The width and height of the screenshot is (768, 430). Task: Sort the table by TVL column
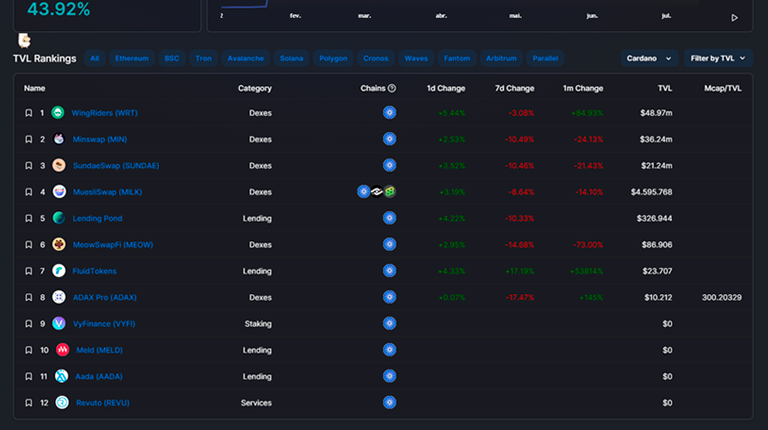[665, 88]
